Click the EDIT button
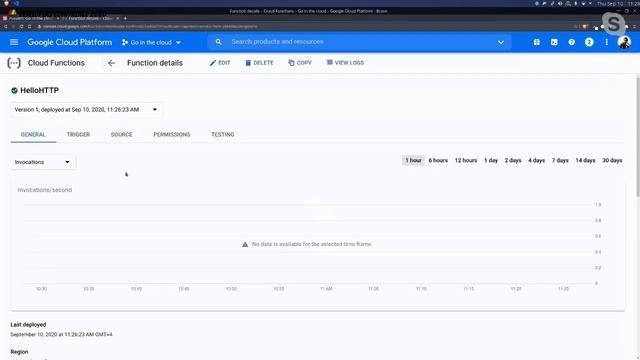The width and height of the screenshot is (640, 360). coord(220,63)
